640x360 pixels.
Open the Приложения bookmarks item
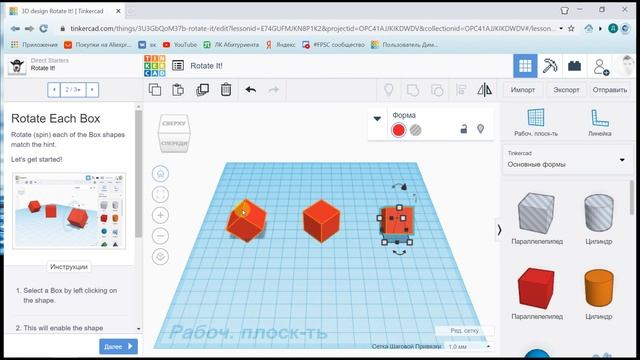(34, 44)
